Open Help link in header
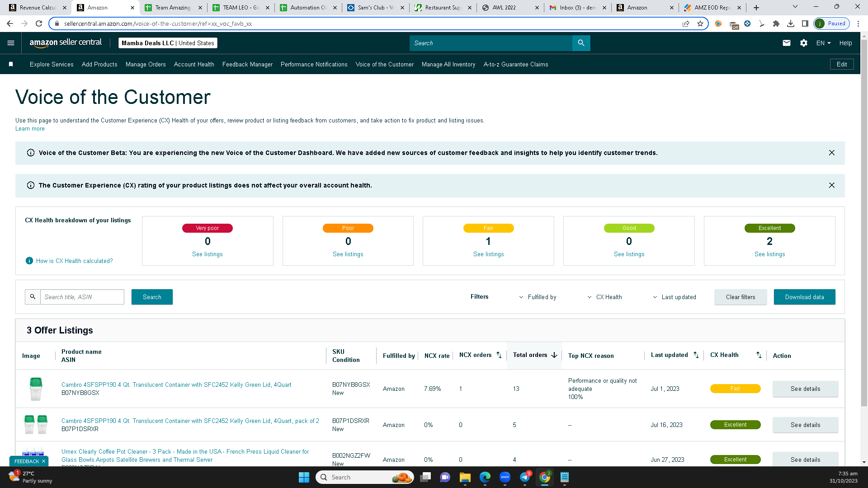The image size is (868, 488). coord(845,43)
